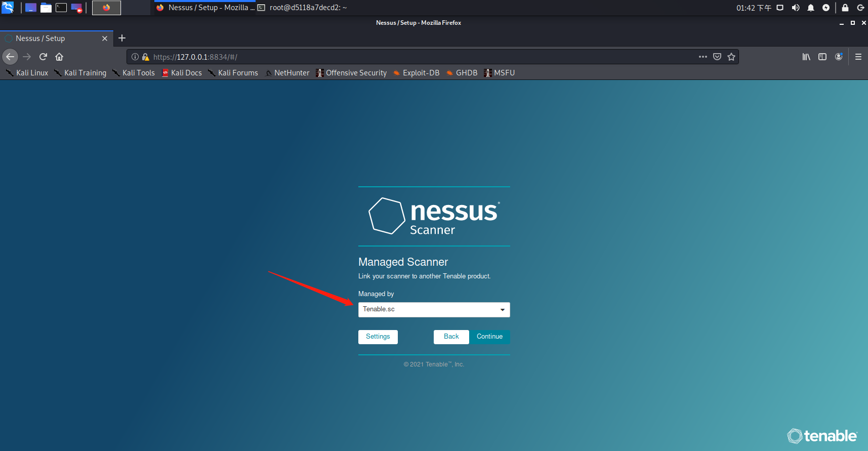Image resolution: width=868 pixels, height=451 pixels.
Task: Maximize the Firefox window
Action: point(853,23)
